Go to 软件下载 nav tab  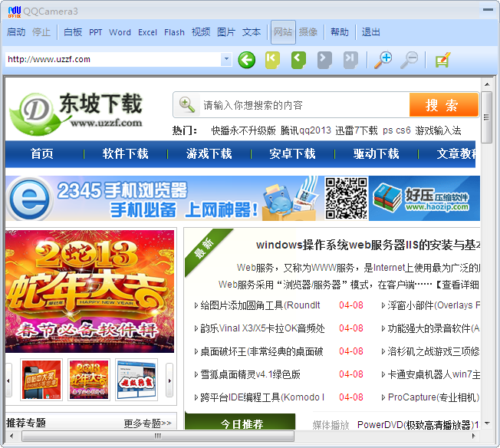125,153
